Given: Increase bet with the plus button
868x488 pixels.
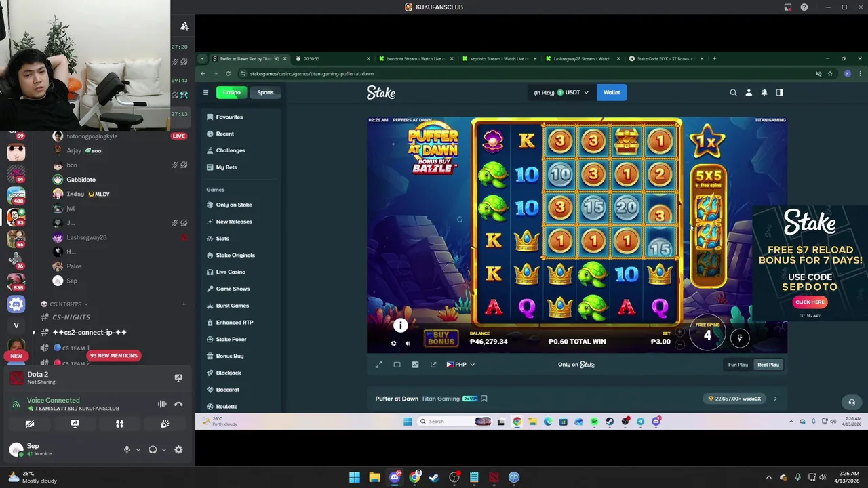Looking at the screenshot, I should tap(680, 333).
